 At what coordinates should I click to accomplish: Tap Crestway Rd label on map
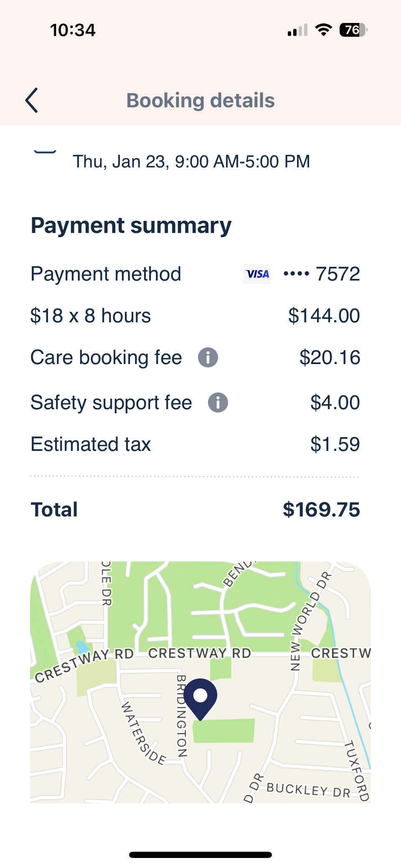click(200, 653)
